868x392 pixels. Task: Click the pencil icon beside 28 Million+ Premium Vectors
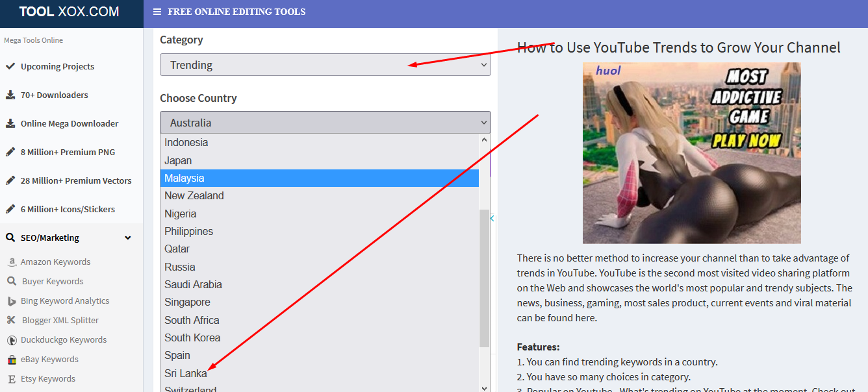10,180
